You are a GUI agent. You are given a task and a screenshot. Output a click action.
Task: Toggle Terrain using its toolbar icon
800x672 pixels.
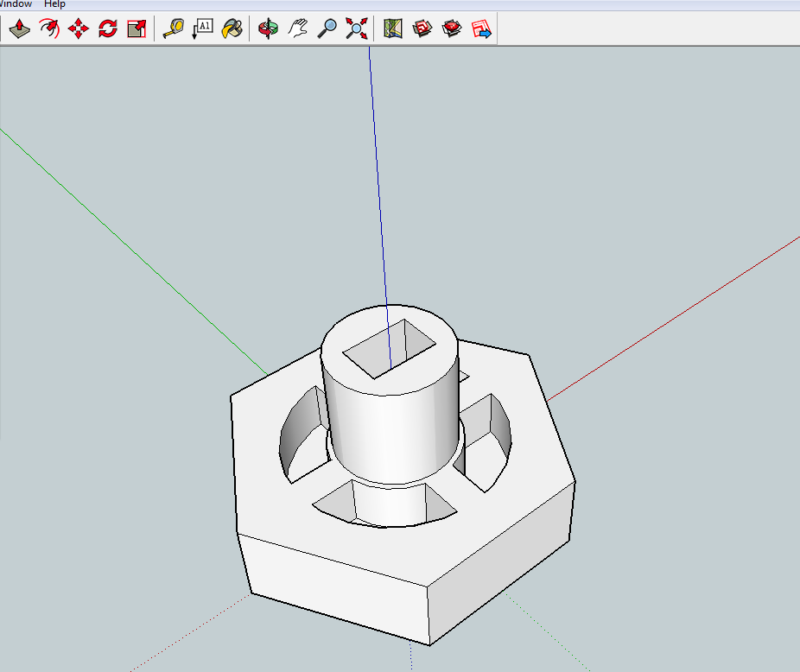[x=421, y=28]
